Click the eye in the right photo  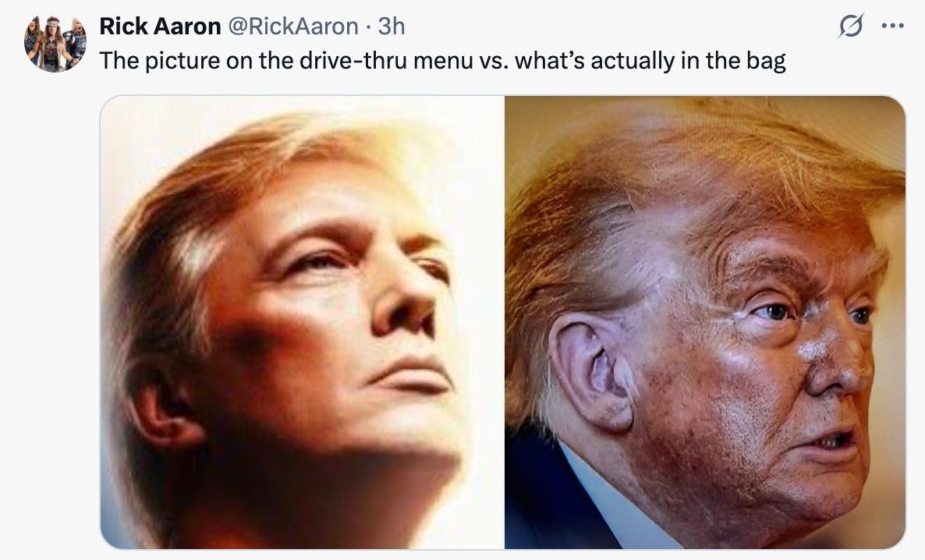[x=773, y=311]
